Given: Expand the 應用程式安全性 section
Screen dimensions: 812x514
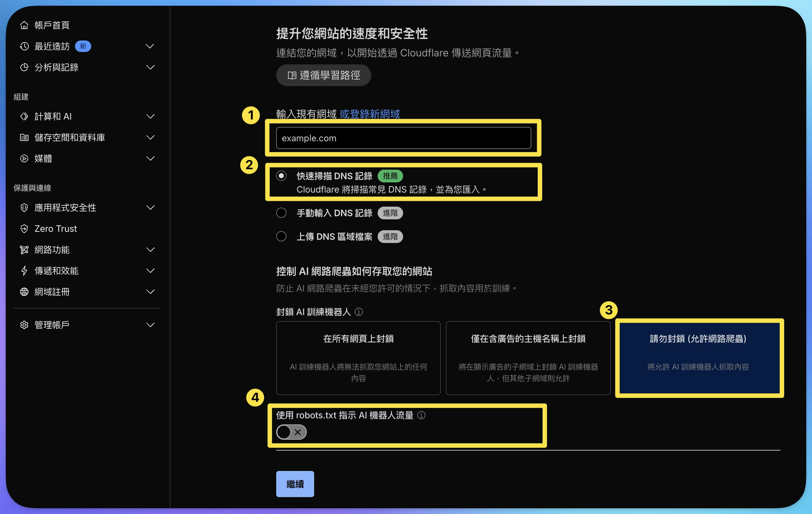Looking at the screenshot, I should [151, 208].
